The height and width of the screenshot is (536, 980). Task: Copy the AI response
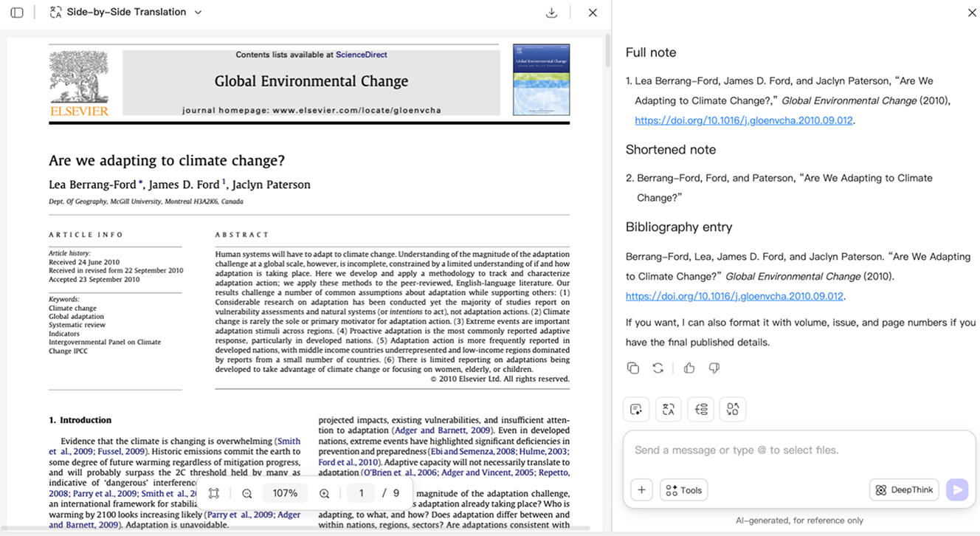click(x=633, y=368)
